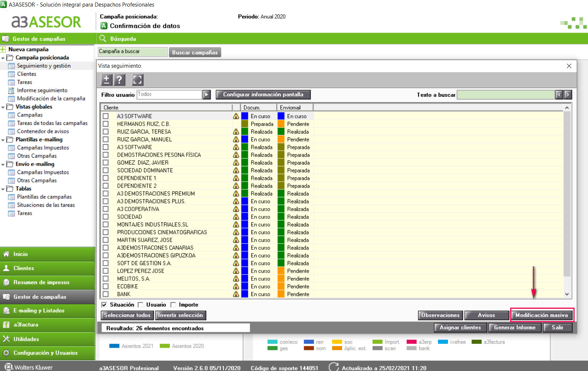Click the refresh icon beside Actualizado

334,367
